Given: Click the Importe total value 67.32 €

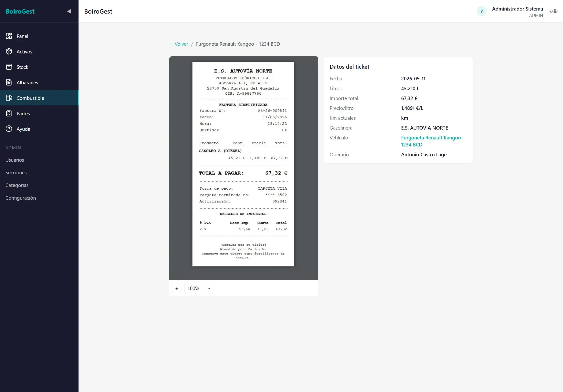Looking at the screenshot, I should pos(409,98).
